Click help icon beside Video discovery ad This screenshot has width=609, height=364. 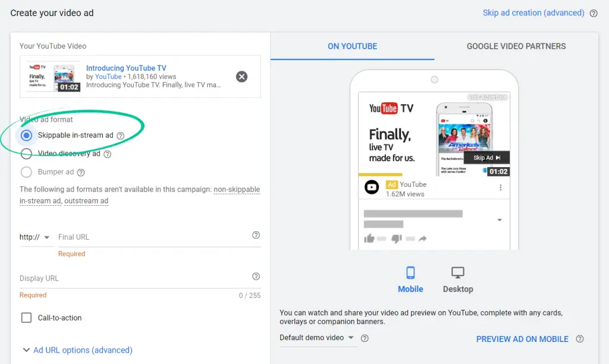click(x=108, y=154)
